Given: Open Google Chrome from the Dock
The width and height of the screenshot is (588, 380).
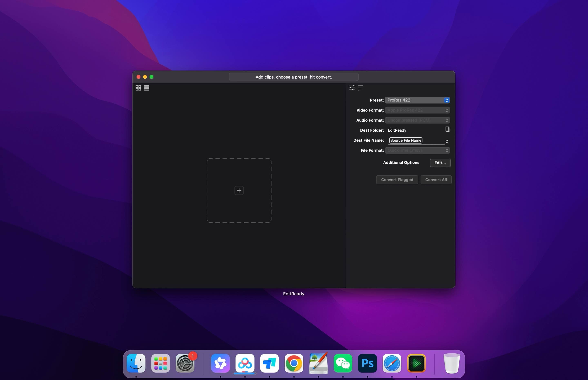Looking at the screenshot, I should 294,363.
